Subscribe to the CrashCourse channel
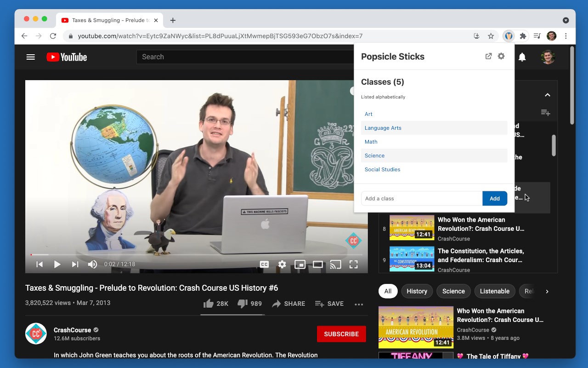The height and width of the screenshot is (368, 588). click(x=341, y=334)
